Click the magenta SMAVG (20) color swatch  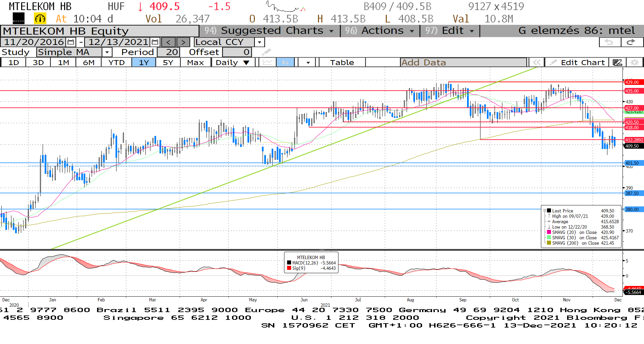pyautogui.click(x=549, y=232)
